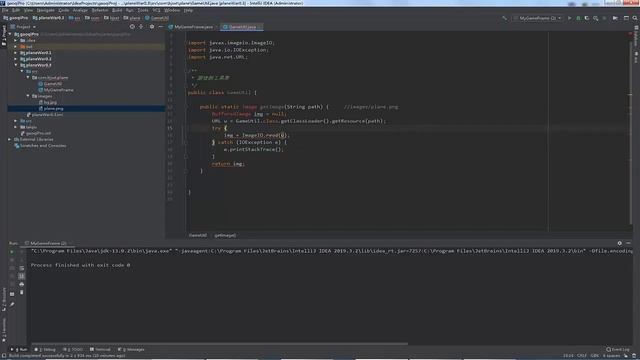Viewport: 640px width, 360px height.
Task: Click the Collapse All icon in Project panel
Action: [x=141, y=27]
